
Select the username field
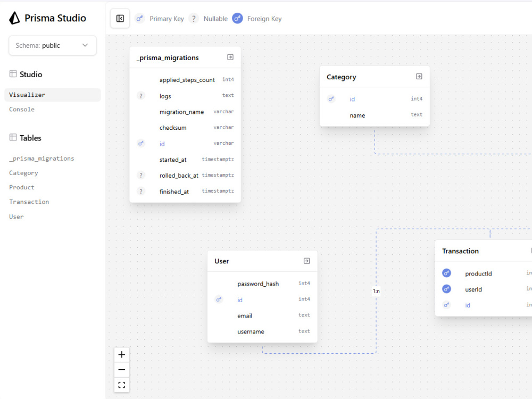(251, 331)
